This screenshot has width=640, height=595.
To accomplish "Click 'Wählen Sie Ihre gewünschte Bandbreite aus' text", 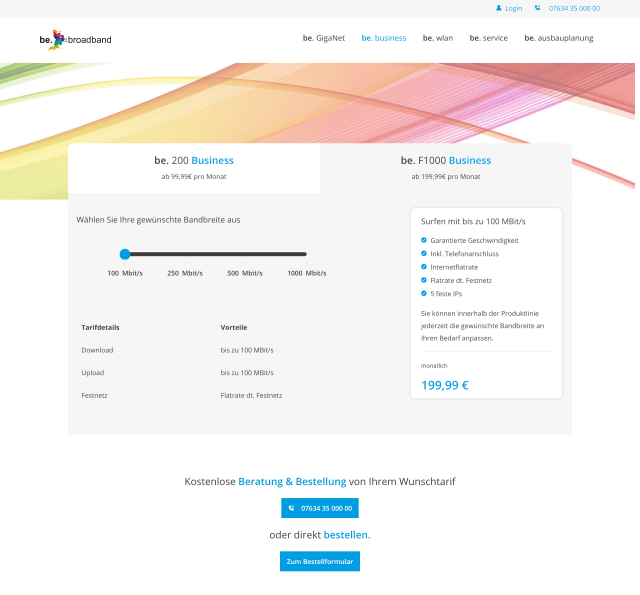I will coord(158,220).
